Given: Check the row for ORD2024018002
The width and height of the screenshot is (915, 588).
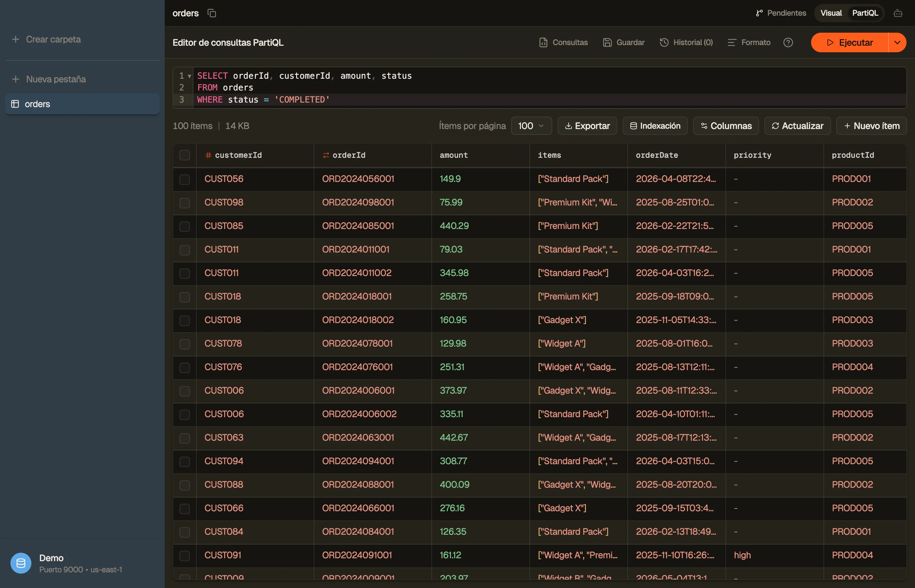Looking at the screenshot, I should [x=184, y=320].
